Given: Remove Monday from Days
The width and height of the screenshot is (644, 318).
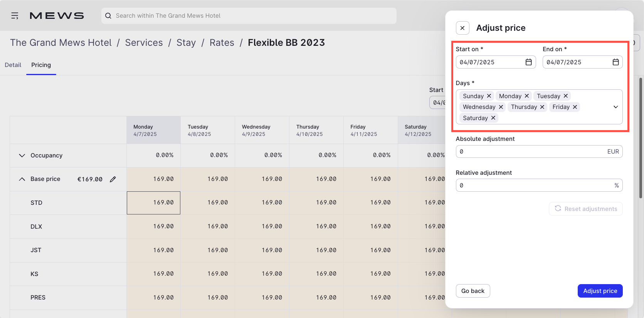Looking at the screenshot, I should pos(527,96).
